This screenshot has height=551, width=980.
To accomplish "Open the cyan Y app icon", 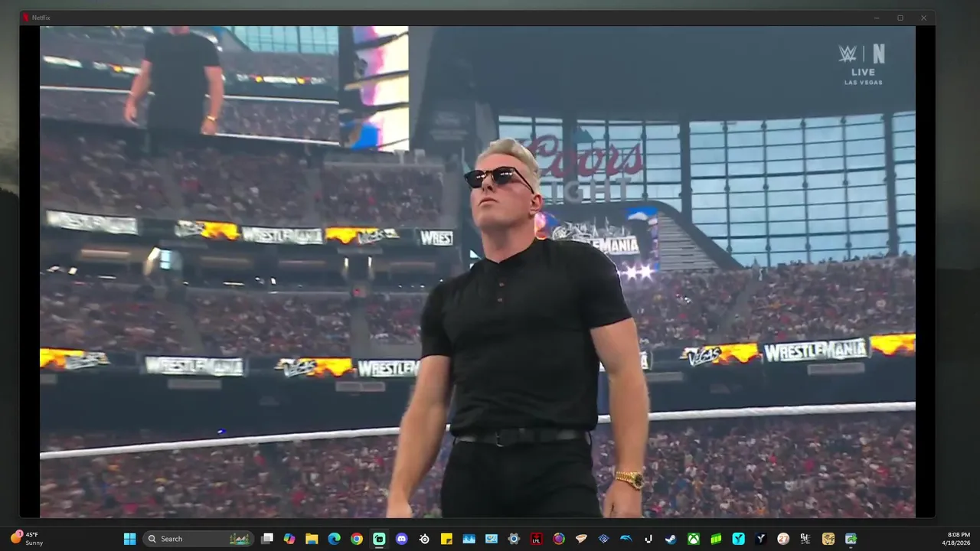I will coord(738,539).
